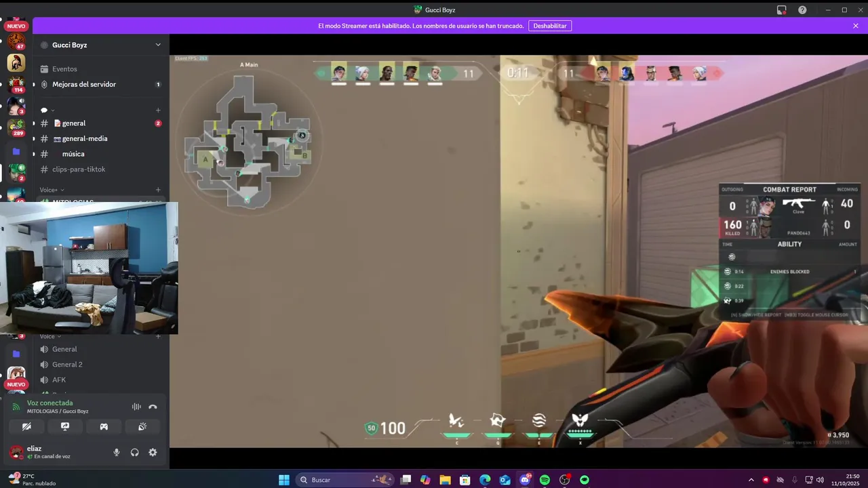Collapse the text channels category
868x488 pixels.
(x=47, y=110)
